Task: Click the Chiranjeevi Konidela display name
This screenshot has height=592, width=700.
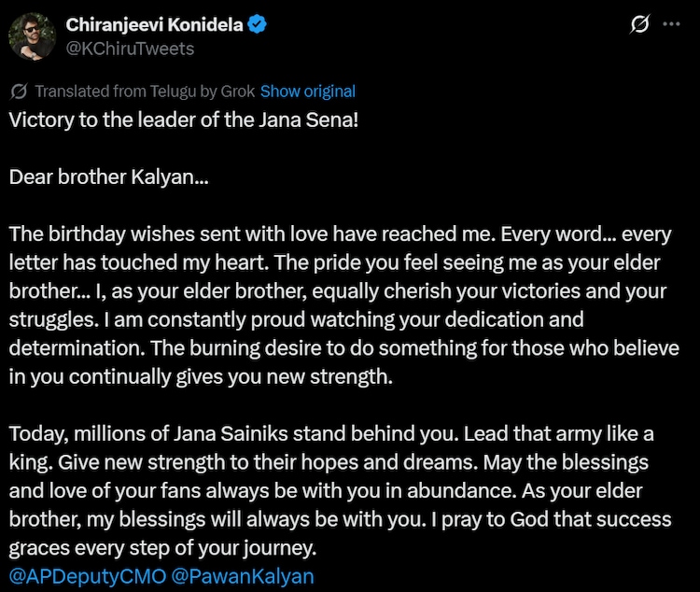Action: click(x=154, y=24)
